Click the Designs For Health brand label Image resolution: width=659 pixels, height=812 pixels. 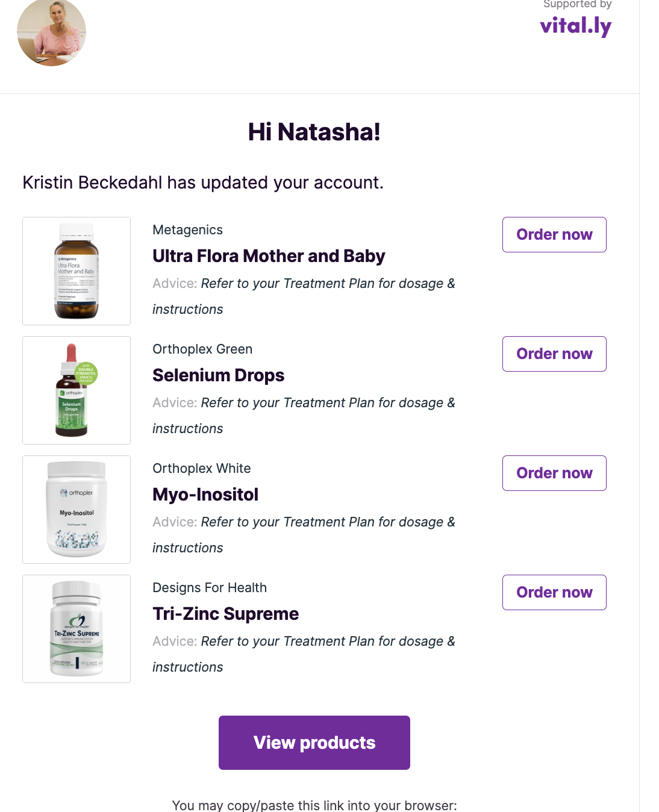[210, 588]
